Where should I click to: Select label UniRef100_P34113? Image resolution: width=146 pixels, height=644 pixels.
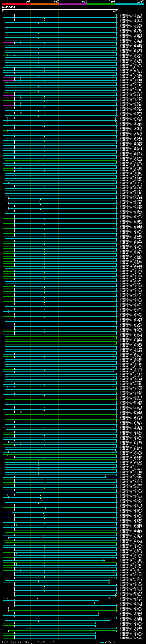pos(131,450)
